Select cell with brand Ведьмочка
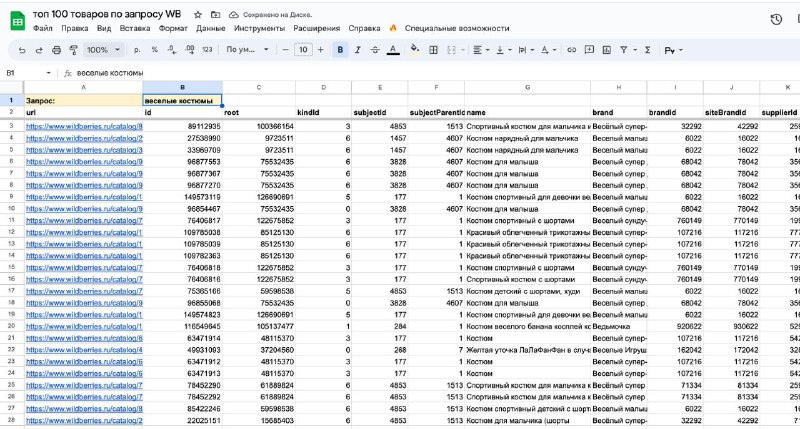Image resolution: width=800 pixels, height=429 pixels. 618,326
